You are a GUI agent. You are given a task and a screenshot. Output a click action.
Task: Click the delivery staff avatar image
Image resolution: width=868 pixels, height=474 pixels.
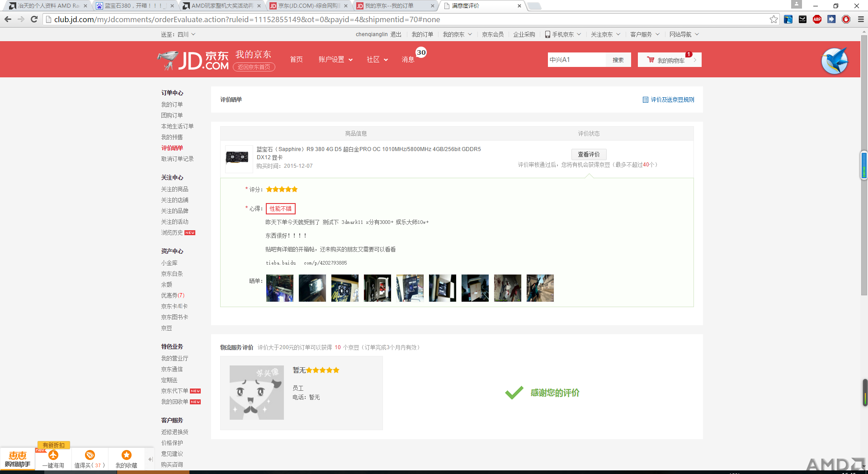click(x=257, y=393)
